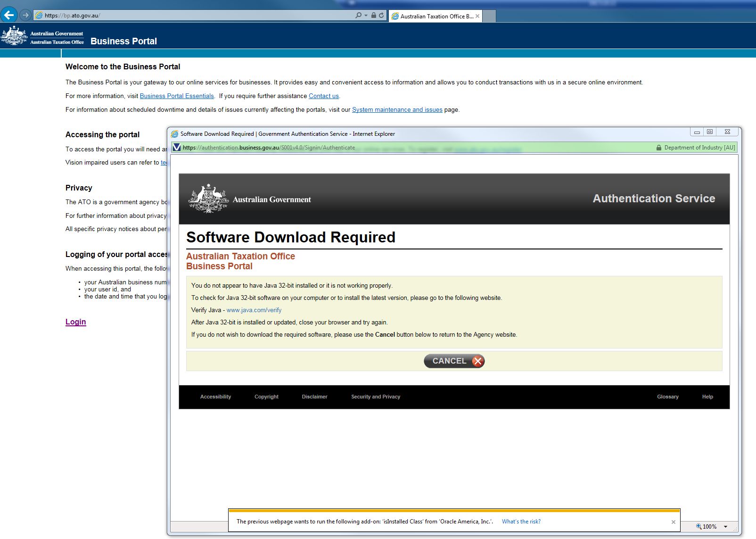The height and width of the screenshot is (539, 756).
Task: Maximize the Software Download Required popup
Action: 710,132
